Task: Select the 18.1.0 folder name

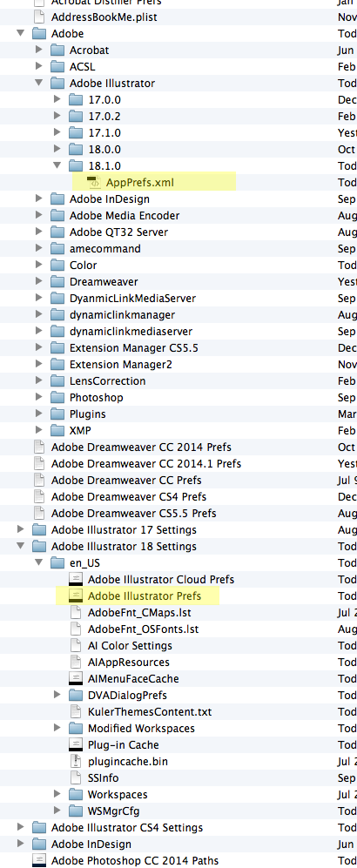Action: click(104, 165)
